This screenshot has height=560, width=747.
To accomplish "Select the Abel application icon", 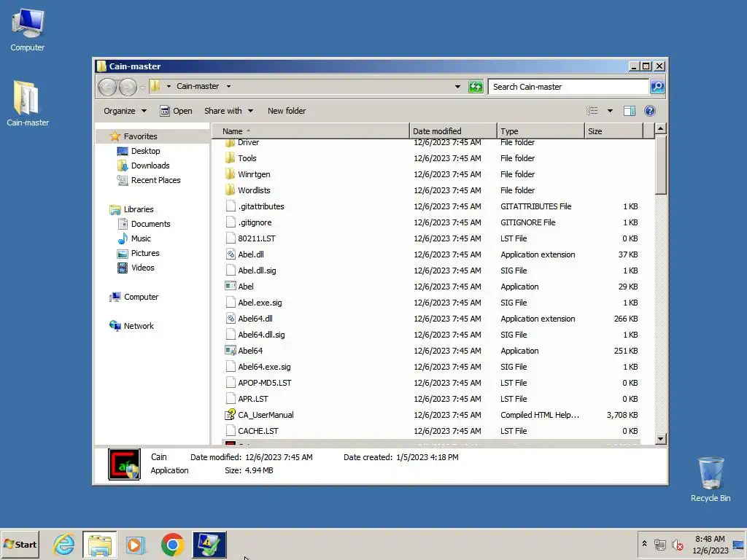I will pos(231,286).
